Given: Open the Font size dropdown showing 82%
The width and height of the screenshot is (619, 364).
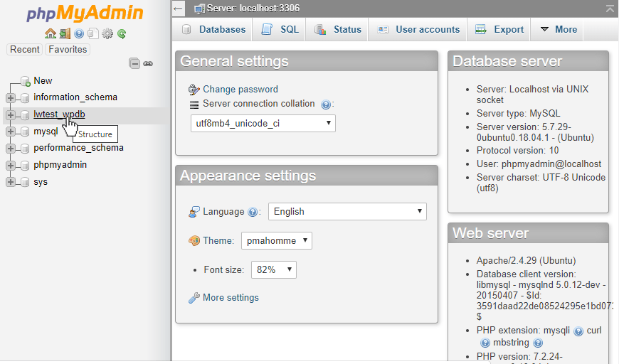Looking at the screenshot, I should click(x=274, y=269).
